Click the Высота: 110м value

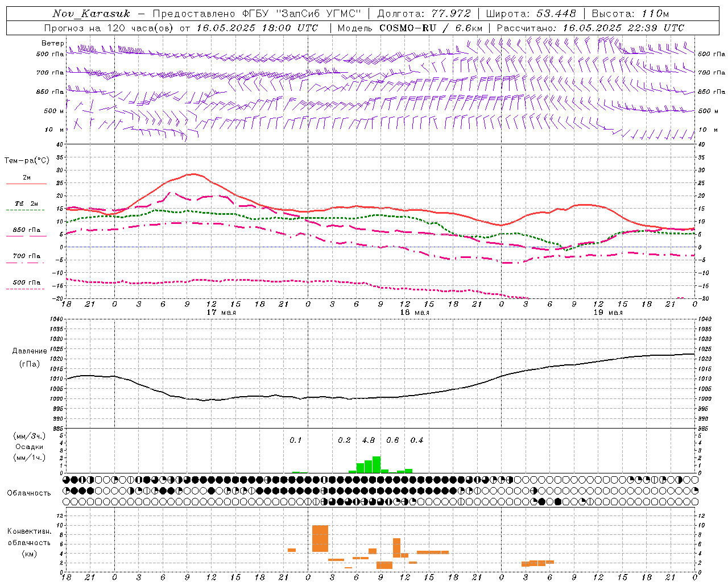[x=630, y=14]
